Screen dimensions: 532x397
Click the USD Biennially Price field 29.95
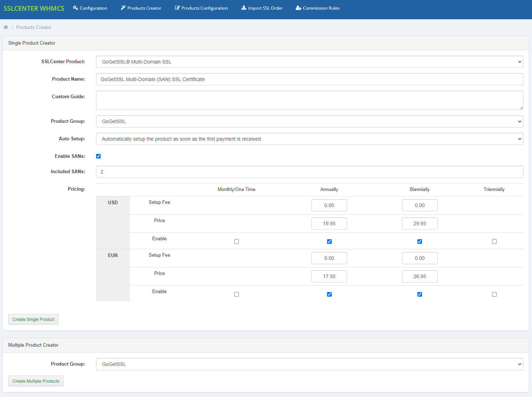coord(420,223)
